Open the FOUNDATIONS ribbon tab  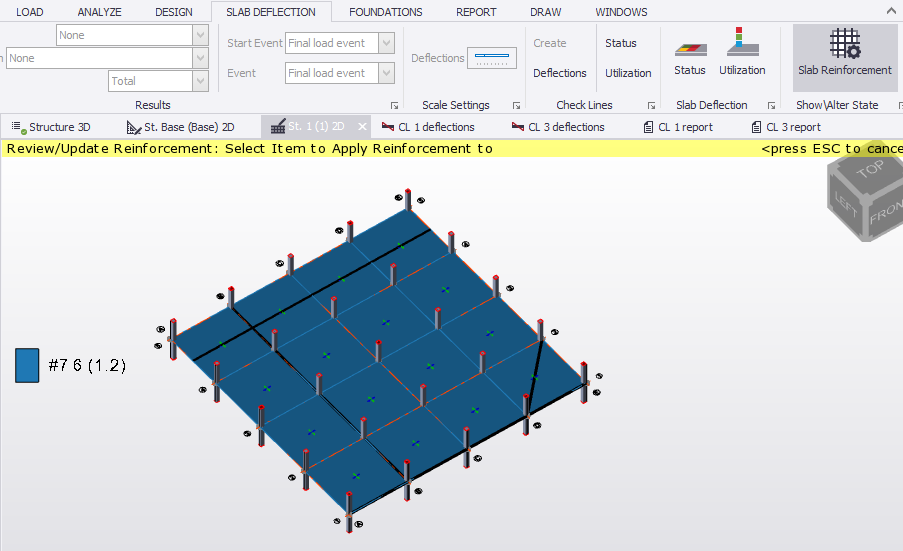pos(385,12)
